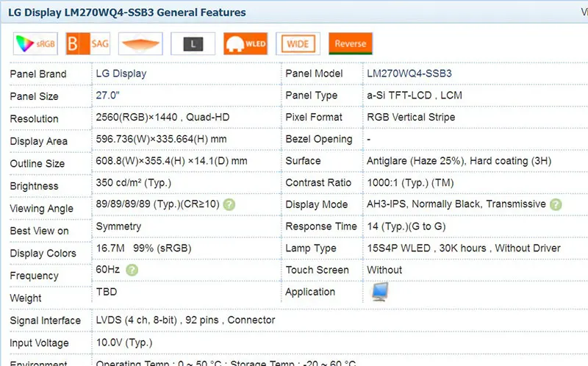Click the Display Area label
The image size is (588, 366).
coord(39,141)
